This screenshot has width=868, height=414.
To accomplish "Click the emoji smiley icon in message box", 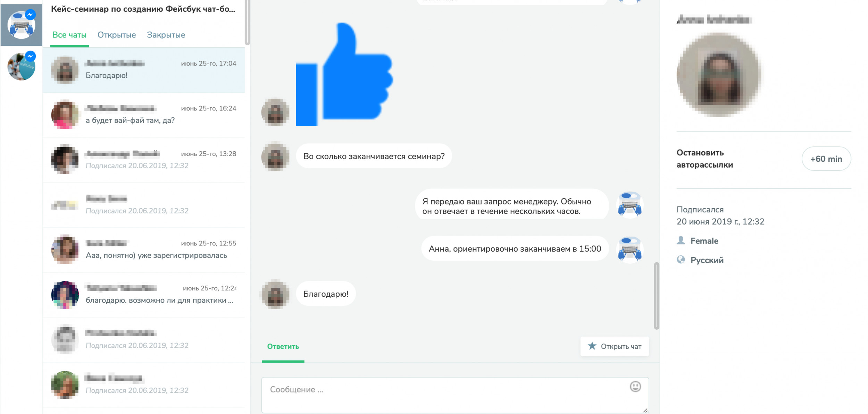I will coord(635,387).
